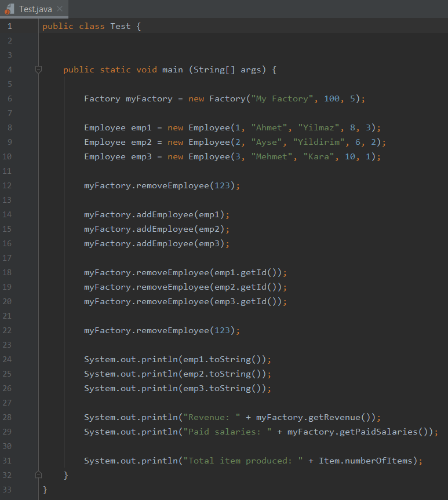448x500 pixels.
Task: Click the string "Ahmet" on line 8
Action: [269, 127]
